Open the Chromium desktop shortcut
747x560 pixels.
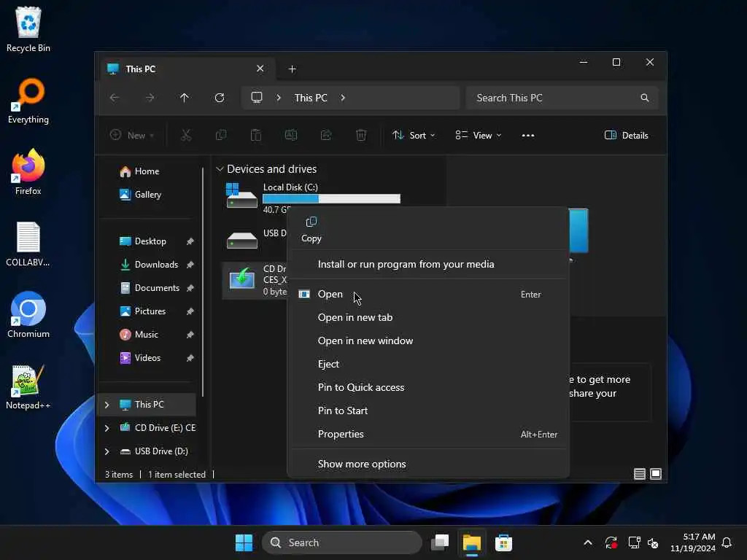coord(28,315)
